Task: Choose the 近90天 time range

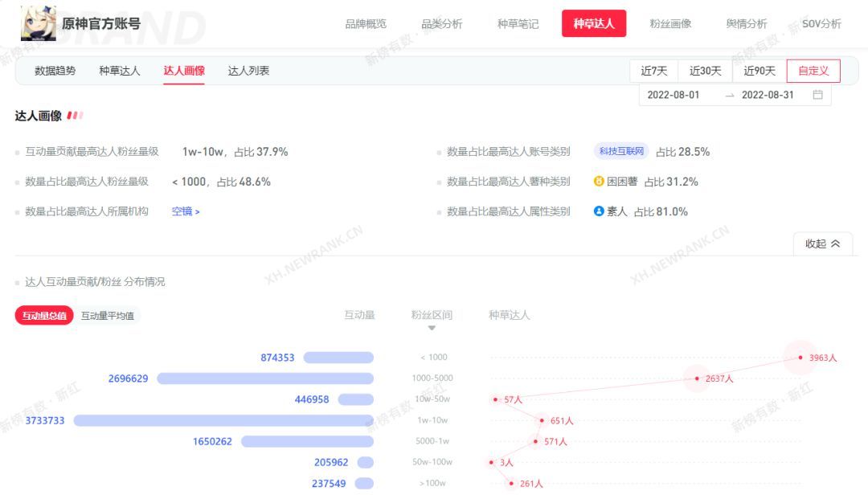Action: (x=759, y=71)
